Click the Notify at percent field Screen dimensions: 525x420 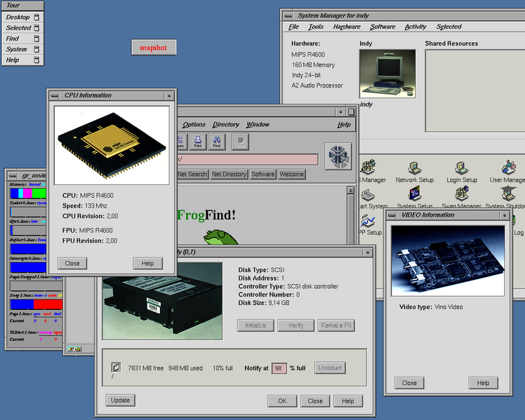tap(279, 368)
